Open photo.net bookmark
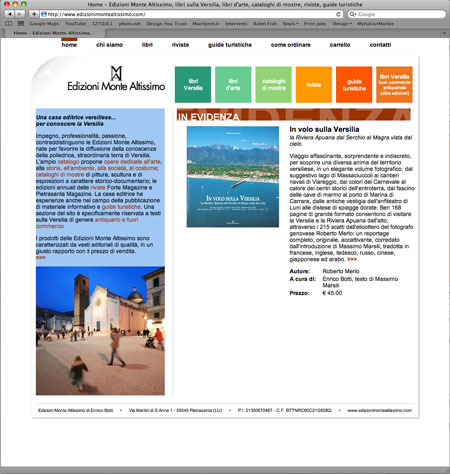450x474 pixels. [130, 24]
